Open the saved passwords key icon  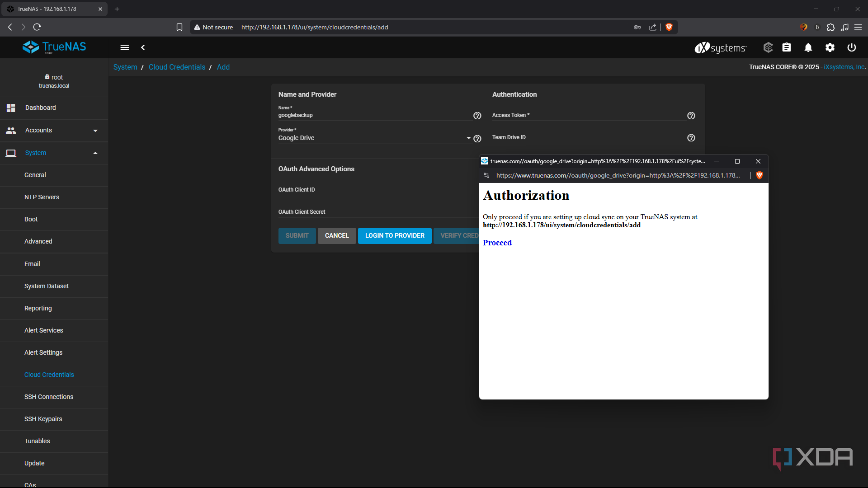637,27
